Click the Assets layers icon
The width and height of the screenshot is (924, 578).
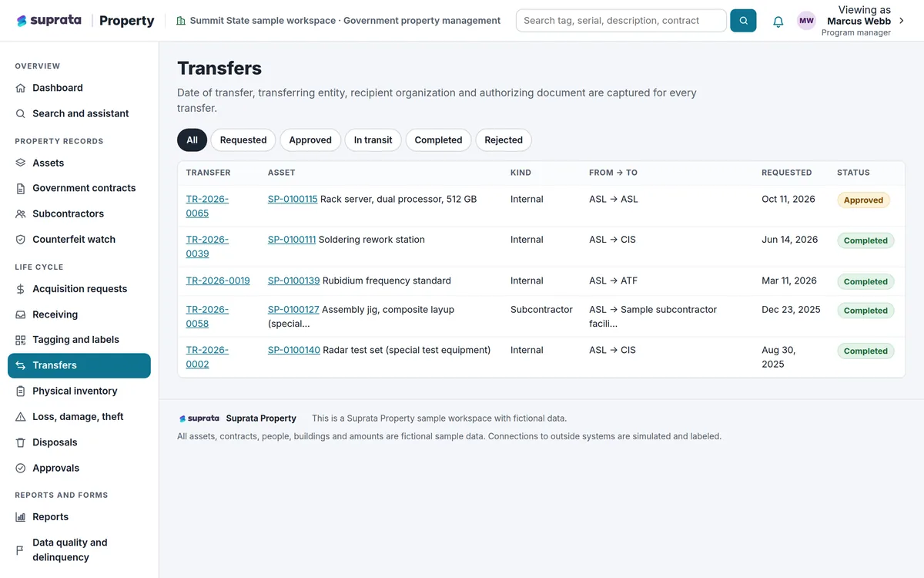coord(21,163)
